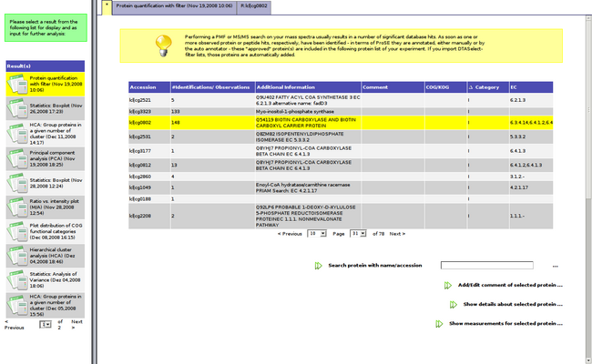Click Add/Edit comment of selected protein

[x=510, y=285]
